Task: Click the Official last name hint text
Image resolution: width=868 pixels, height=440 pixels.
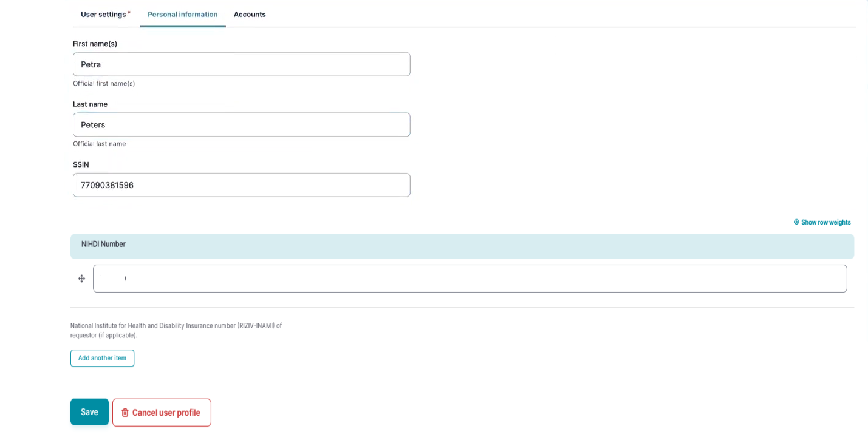Action: pos(100,144)
